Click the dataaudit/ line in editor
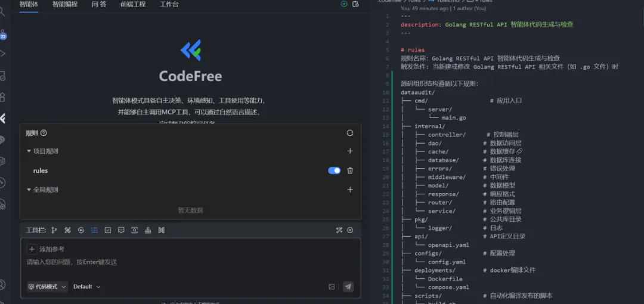Viewport: 644px width, 304px height. (x=417, y=92)
